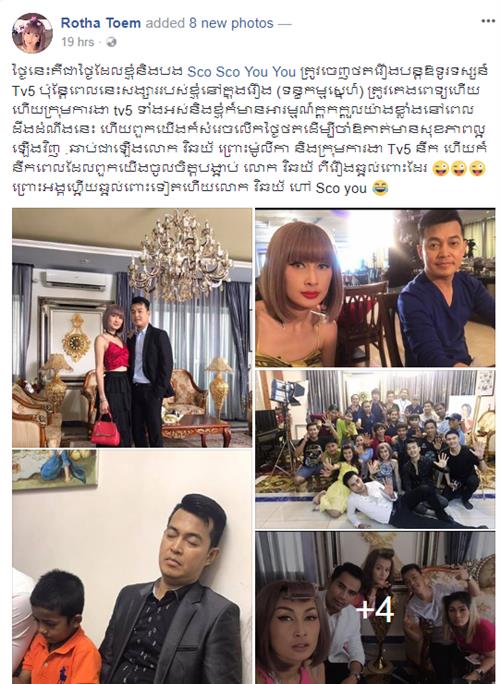This screenshot has height=684, width=500.
Task: Open the selfie with bob-haired woman photo
Action: coord(375,288)
